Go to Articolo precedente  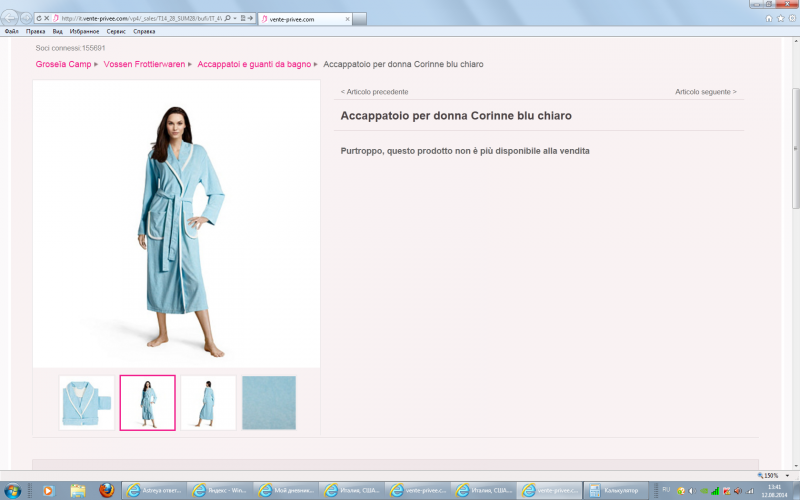pos(374,92)
